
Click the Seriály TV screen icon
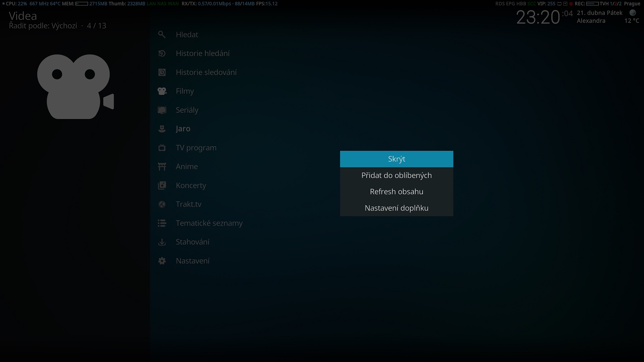tap(162, 110)
